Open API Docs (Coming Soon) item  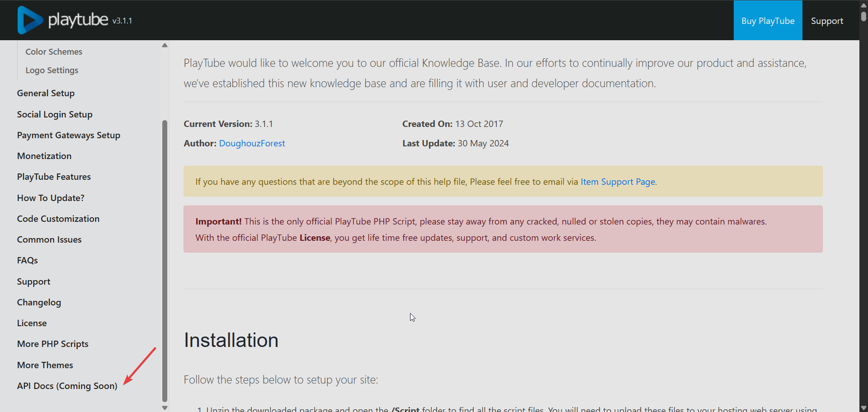[x=67, y=386]
